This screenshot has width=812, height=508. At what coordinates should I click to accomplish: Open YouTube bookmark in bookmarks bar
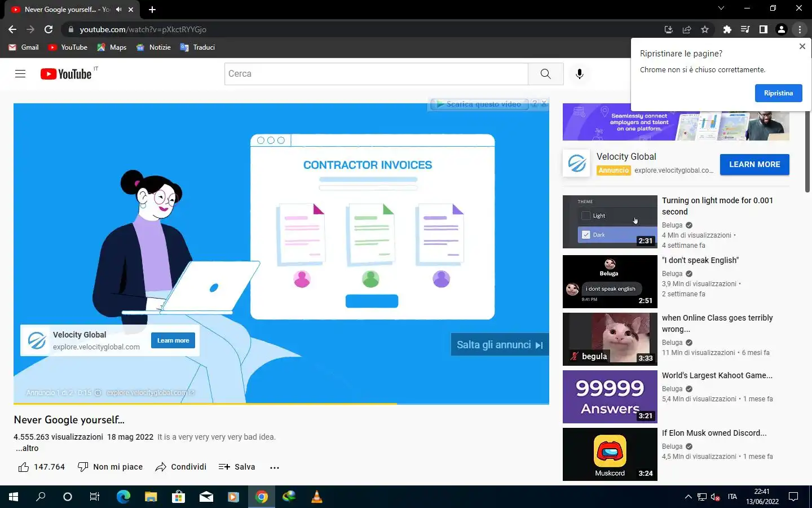68,47
